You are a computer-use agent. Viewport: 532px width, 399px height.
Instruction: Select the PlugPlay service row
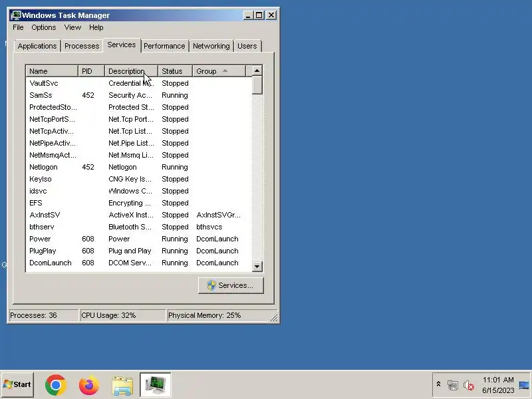point(139,251)
